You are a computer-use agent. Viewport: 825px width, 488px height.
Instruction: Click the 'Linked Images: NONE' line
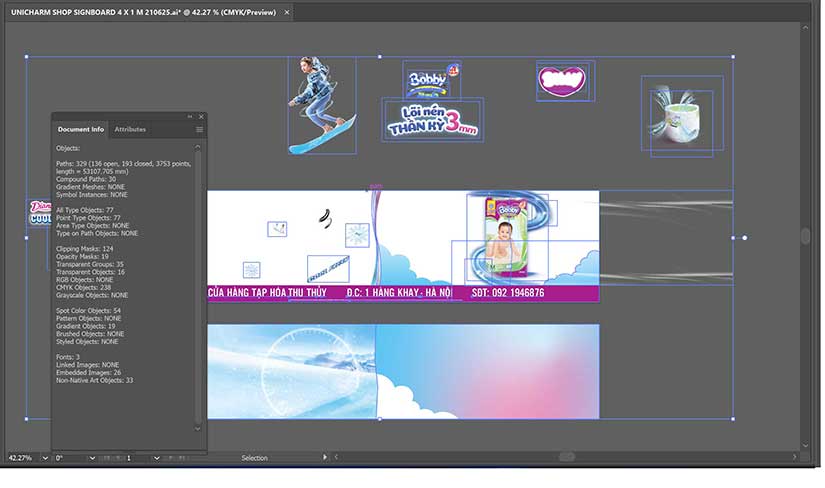tap(88, 365)
